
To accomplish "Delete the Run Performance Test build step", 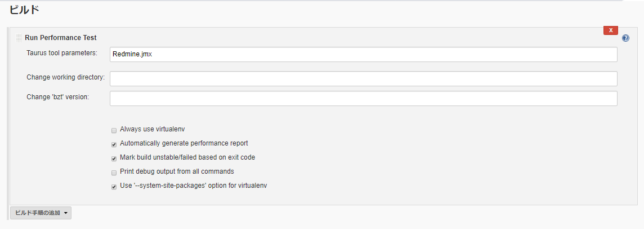I will pos(610,30).
